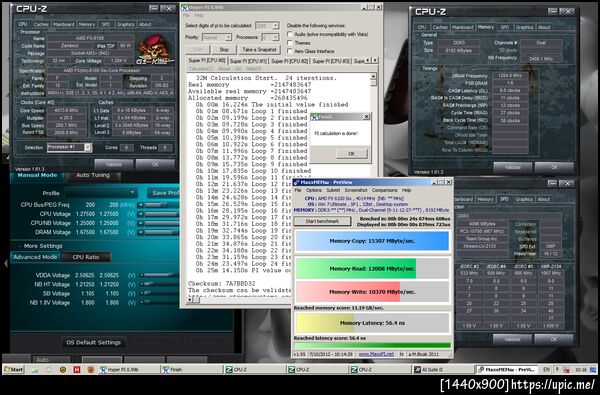Switch to the CPU Ratio tab
This screenshot has width=600, height=395.
(86, 257)
